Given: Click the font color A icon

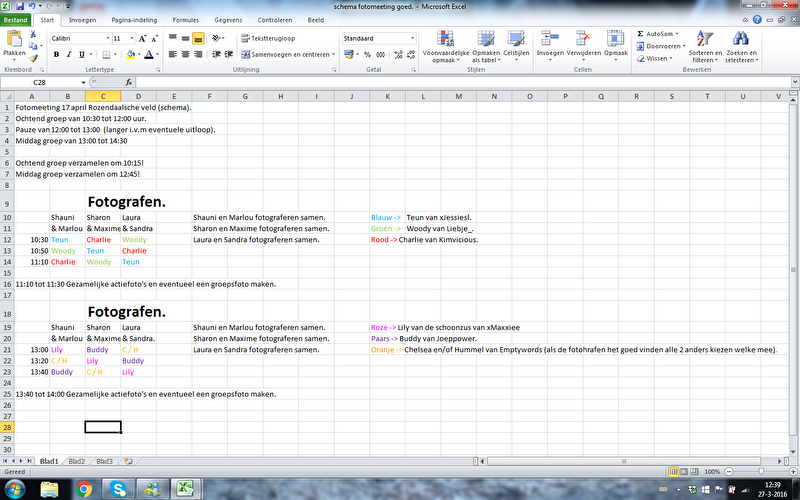Looking at the screenshot, I should coord(148,55).
